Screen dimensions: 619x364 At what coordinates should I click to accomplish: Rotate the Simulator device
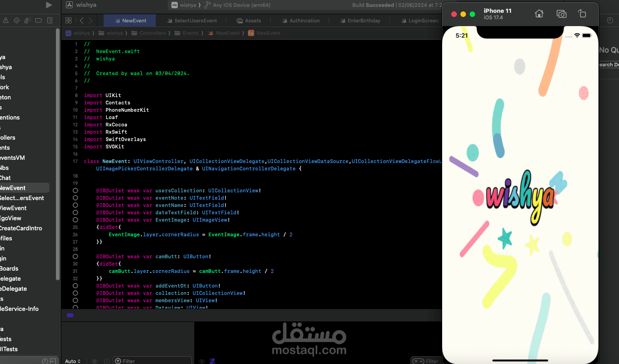(x=582, y=14)
